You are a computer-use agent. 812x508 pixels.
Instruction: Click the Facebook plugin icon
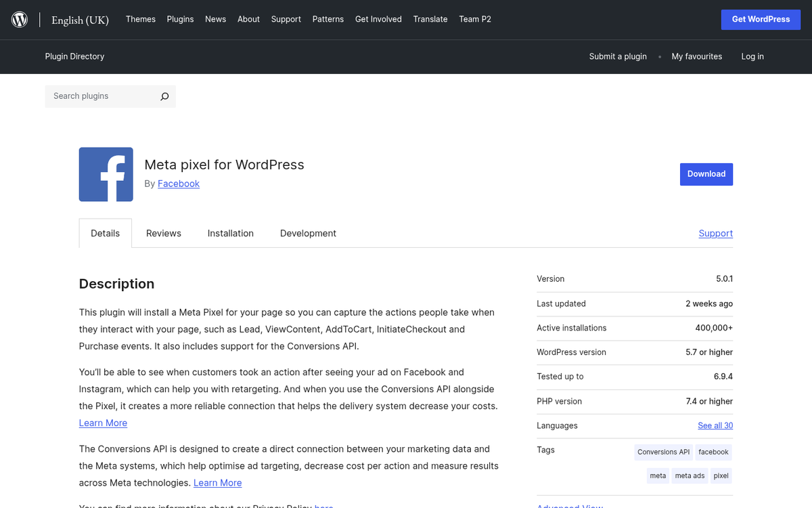(x=106, y=174)
